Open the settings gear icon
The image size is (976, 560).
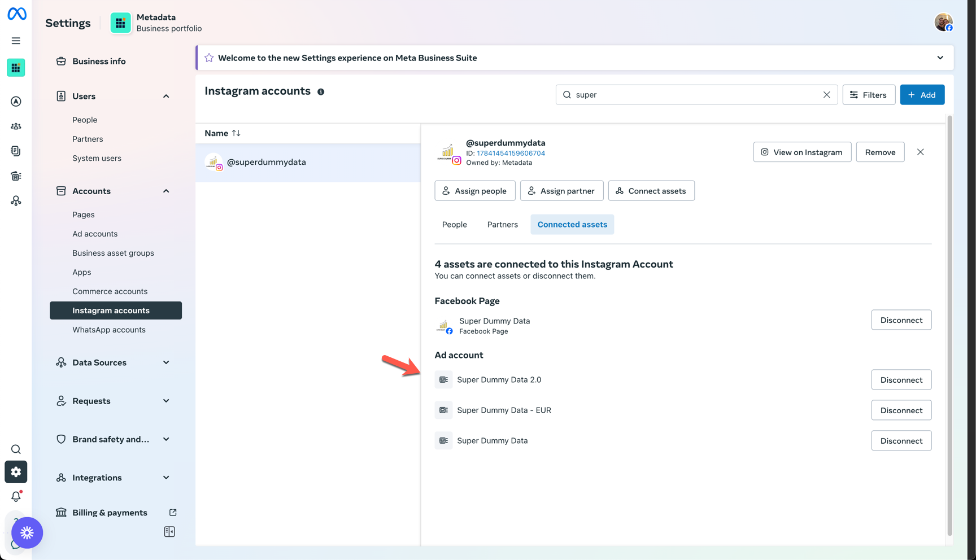tap(16, 472)
